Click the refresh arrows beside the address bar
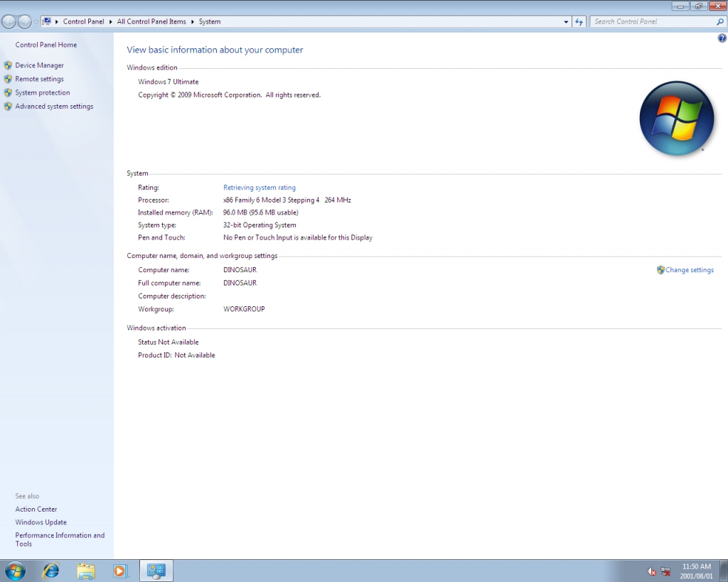Image resolution: width=728 pixels, height=582 pixels. (579, 21)
